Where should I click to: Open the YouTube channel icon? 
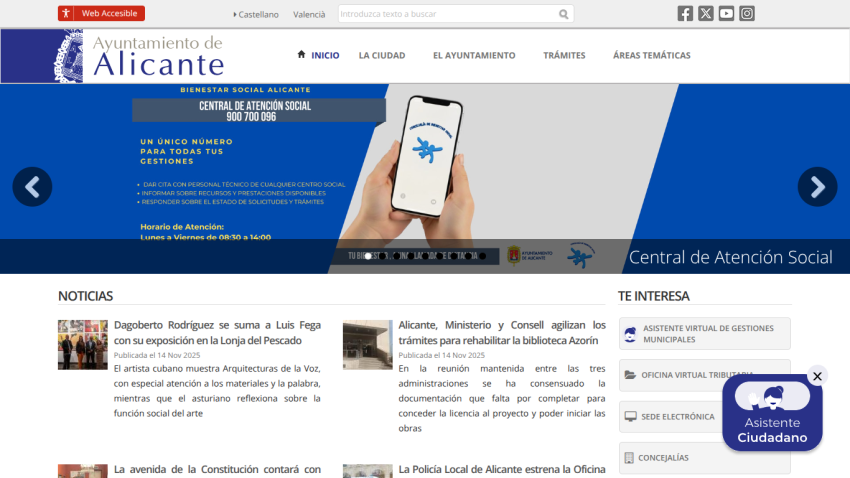point(726,14)
